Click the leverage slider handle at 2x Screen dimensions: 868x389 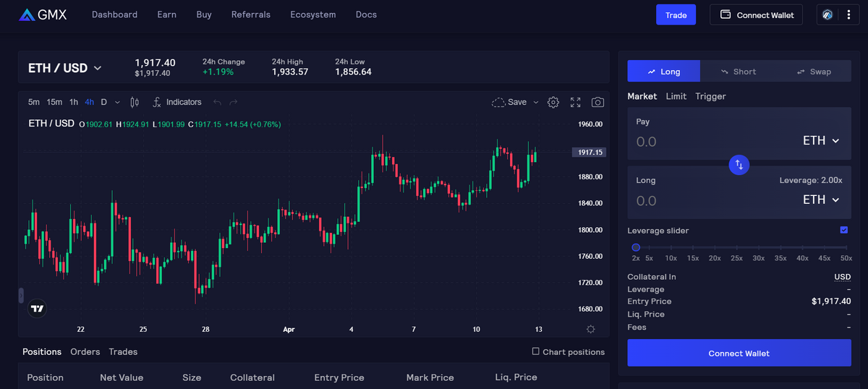(636, 247)
